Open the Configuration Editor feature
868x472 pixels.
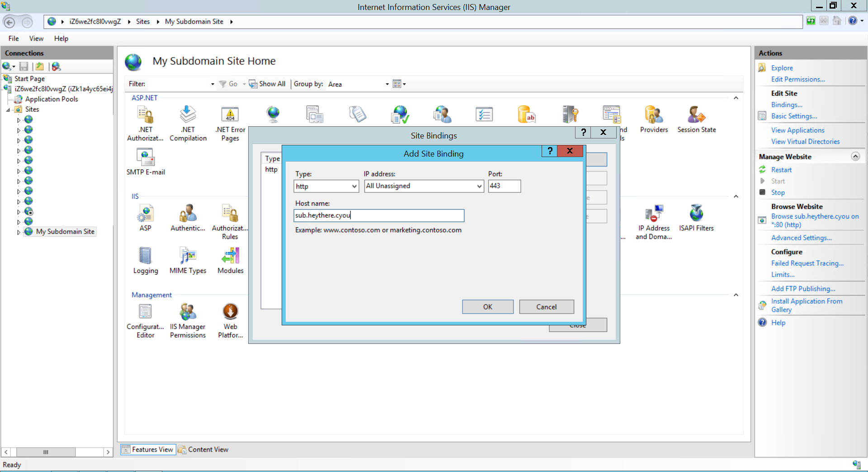(x=145, y=321)
